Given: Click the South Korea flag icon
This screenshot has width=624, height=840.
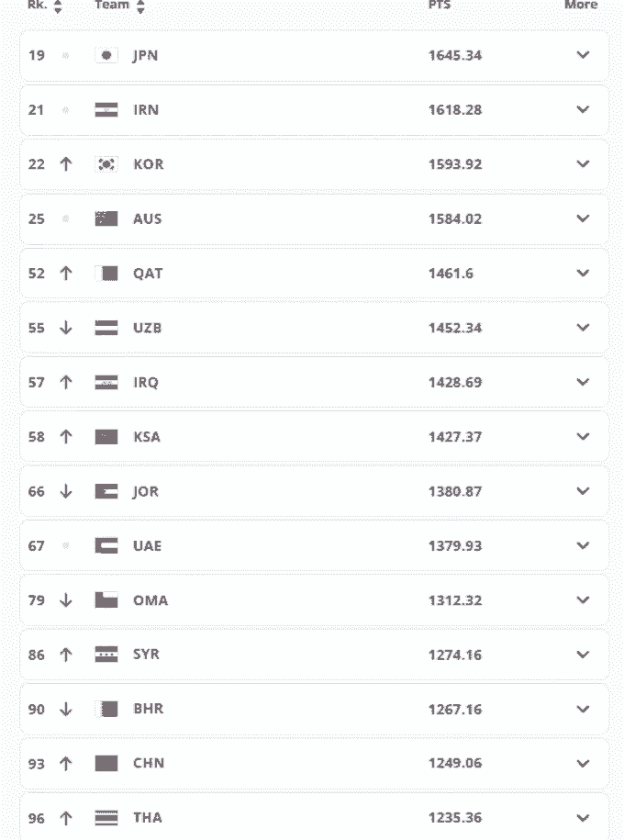Looking at the screenshot, I should pos(106,164).
